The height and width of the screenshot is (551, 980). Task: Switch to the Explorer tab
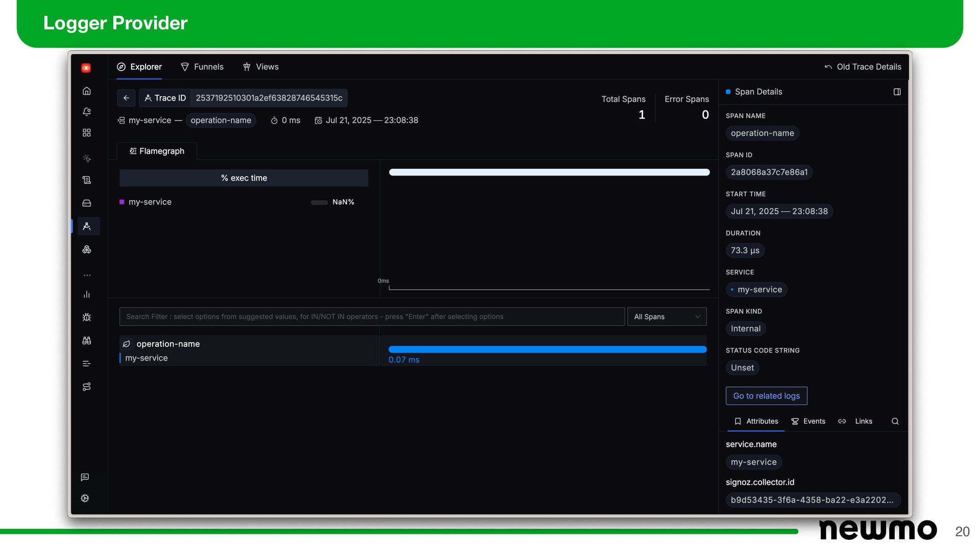pos(139,67)
